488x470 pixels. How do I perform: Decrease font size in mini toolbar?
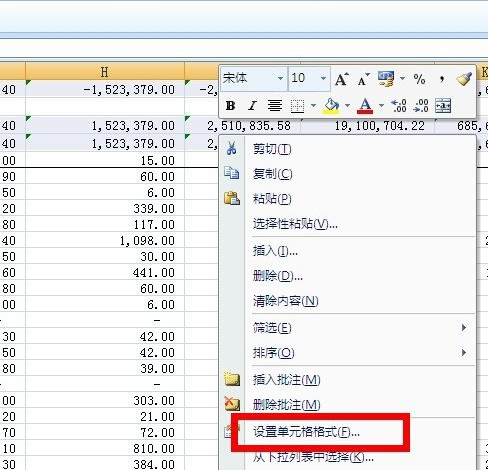[363, 79]
